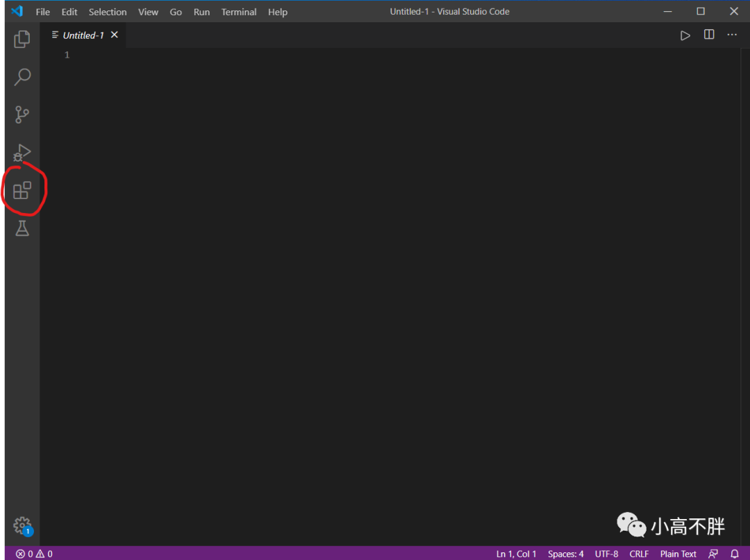Image resolution: width=750 pixels, height=560 pixels.
Task: Change encoding via UTF-8
Action: [606, 554]
